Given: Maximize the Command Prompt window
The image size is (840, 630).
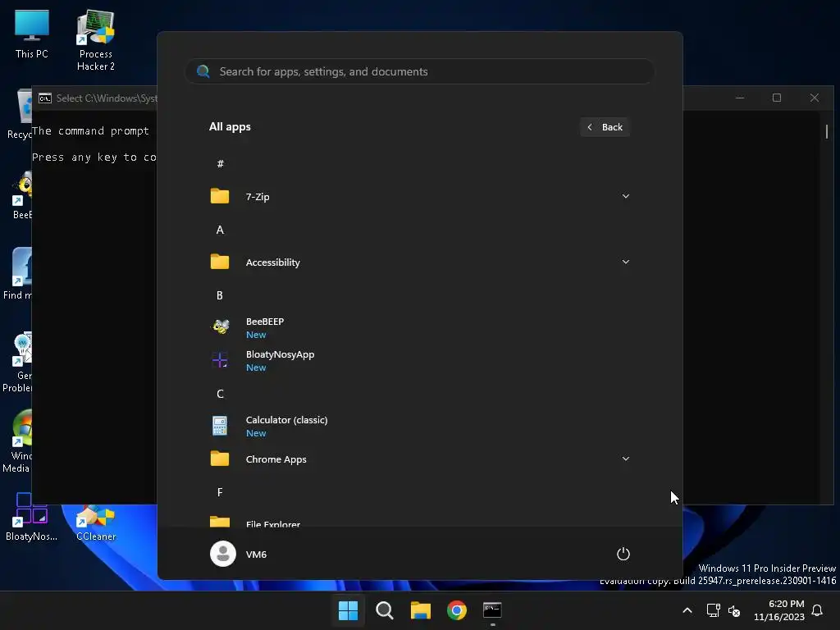Looking at the screenshot, I should pyautogui.click(x=777, y=98).
